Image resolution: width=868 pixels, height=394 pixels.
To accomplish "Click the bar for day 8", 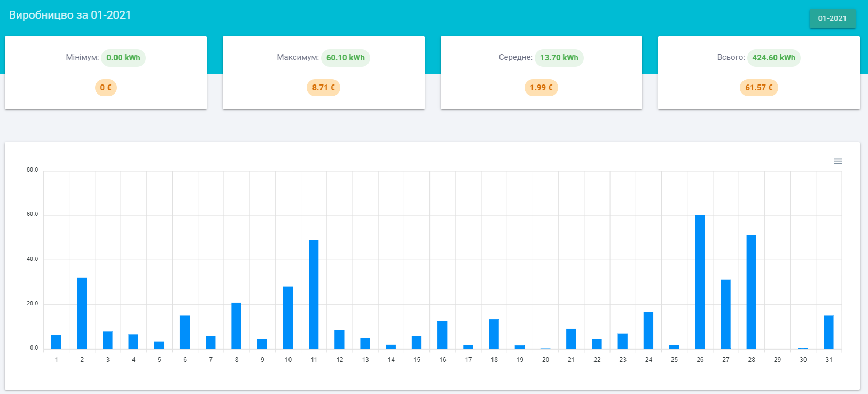I will (x=236, y=326).
